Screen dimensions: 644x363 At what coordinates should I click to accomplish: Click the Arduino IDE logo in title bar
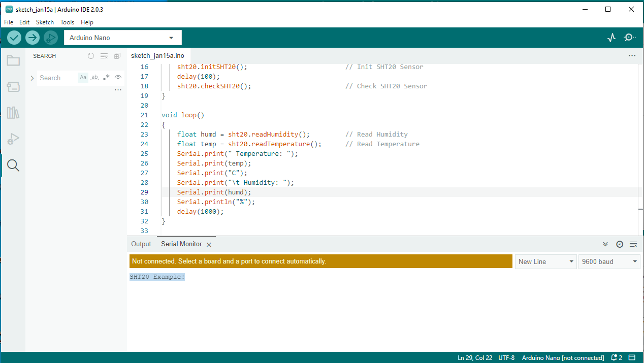pos(9,9)
